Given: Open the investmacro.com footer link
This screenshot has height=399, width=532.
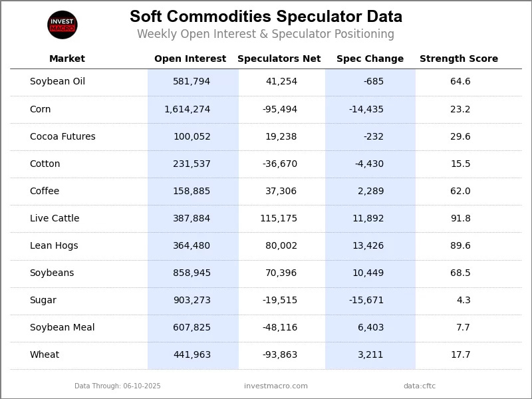Looking at the screenshot, I should (x=276, y=386).
